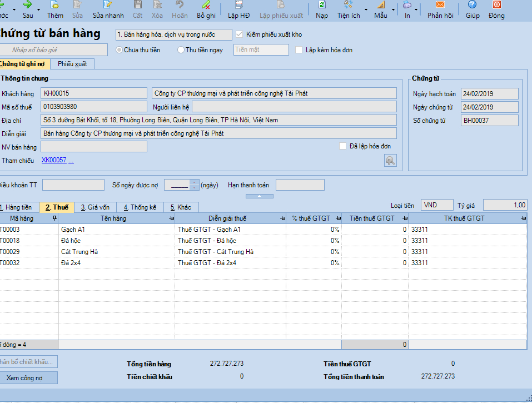Open In print dropdown arrow

pyautogui.click(x=416, y=9)
